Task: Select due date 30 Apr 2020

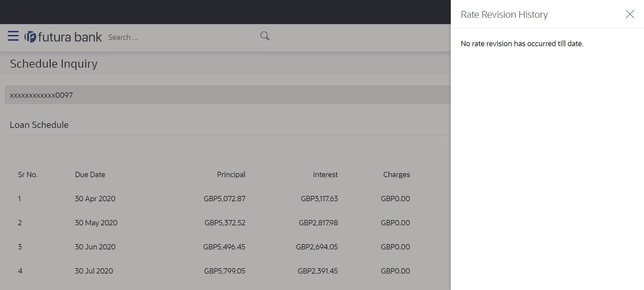Action: click(x=95, y=199)
